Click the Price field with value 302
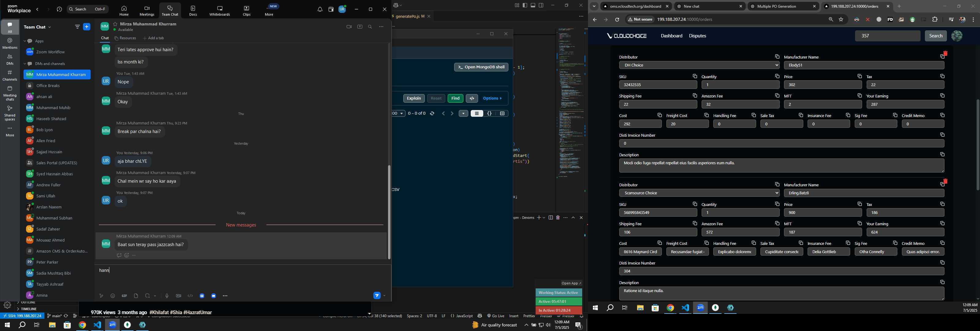Screen dimensions: 980x331 (823, 85)
